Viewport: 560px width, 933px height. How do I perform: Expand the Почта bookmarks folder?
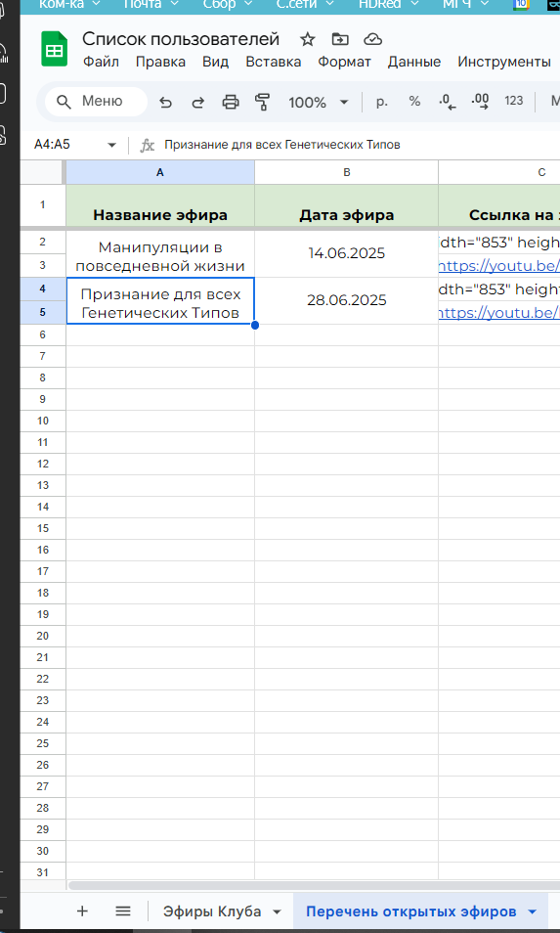pyautogui.click(x=151, y=5)
